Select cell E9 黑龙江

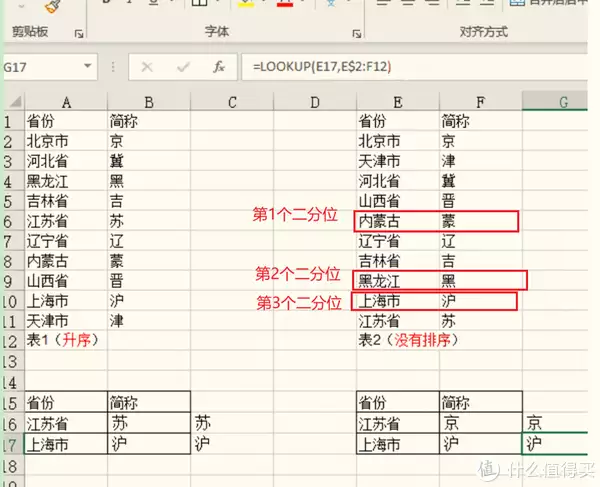coord(398,281)
